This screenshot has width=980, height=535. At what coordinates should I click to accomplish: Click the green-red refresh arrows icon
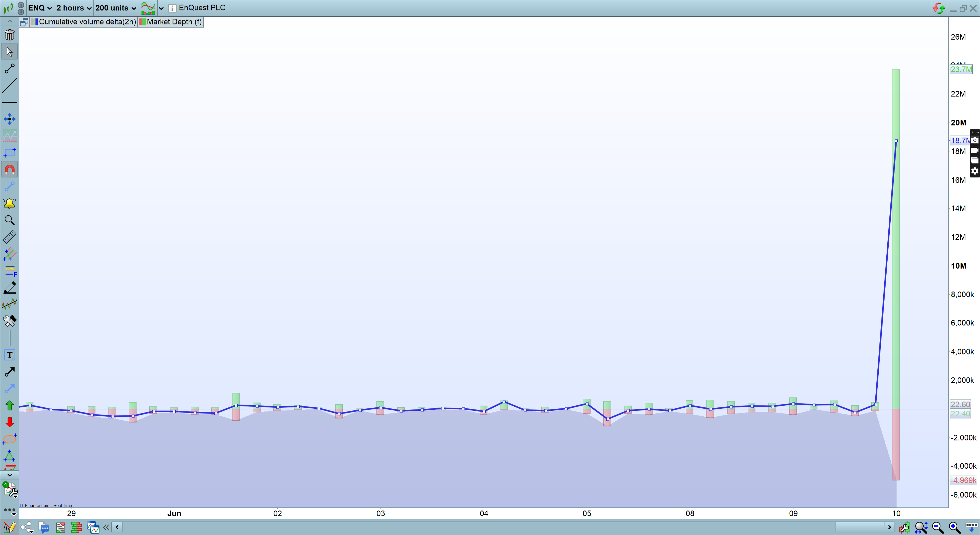(939, 8)
